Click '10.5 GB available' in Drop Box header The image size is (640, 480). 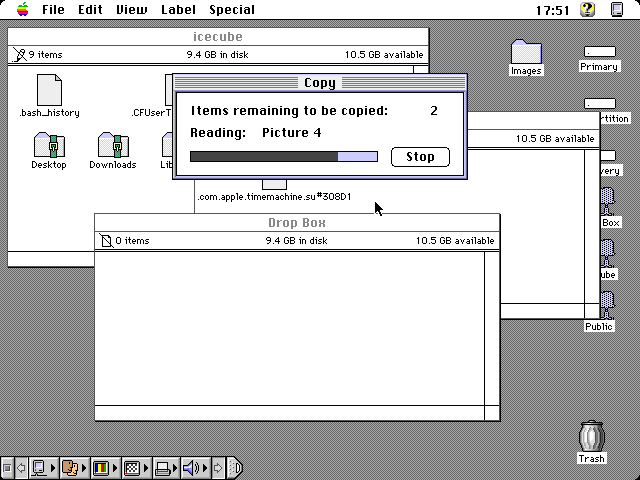coord(455,241)
